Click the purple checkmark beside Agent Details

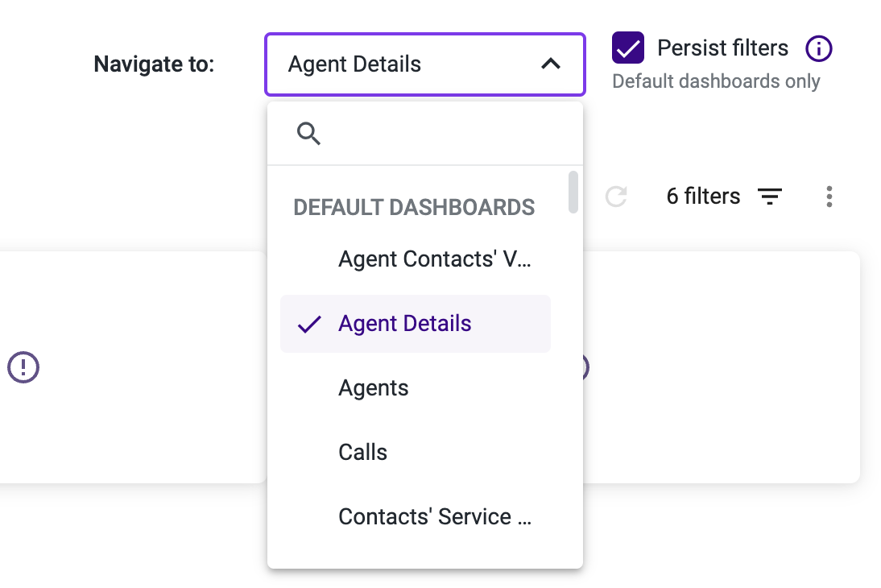point(309,324)
